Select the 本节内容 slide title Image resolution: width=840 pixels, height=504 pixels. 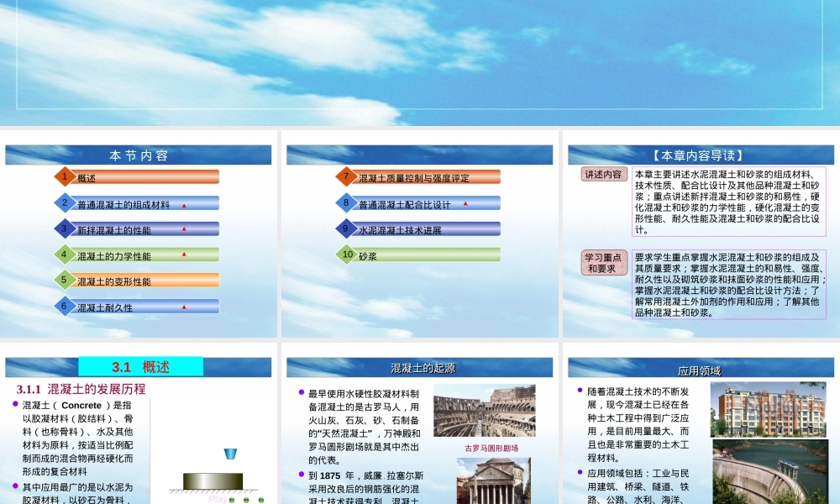139,155
